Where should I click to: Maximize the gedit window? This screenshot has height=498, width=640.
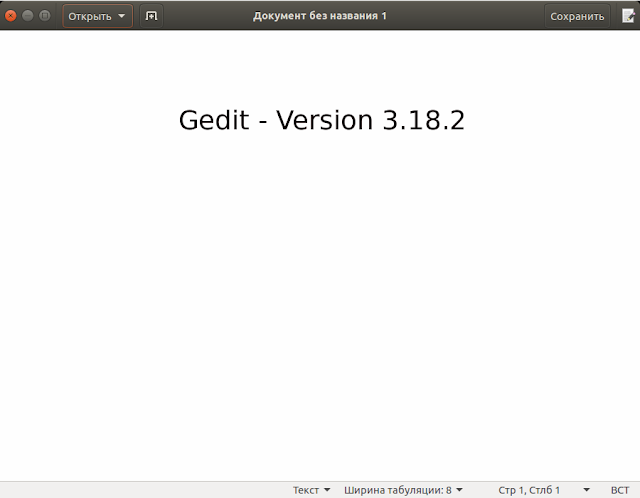coord(45,16)
